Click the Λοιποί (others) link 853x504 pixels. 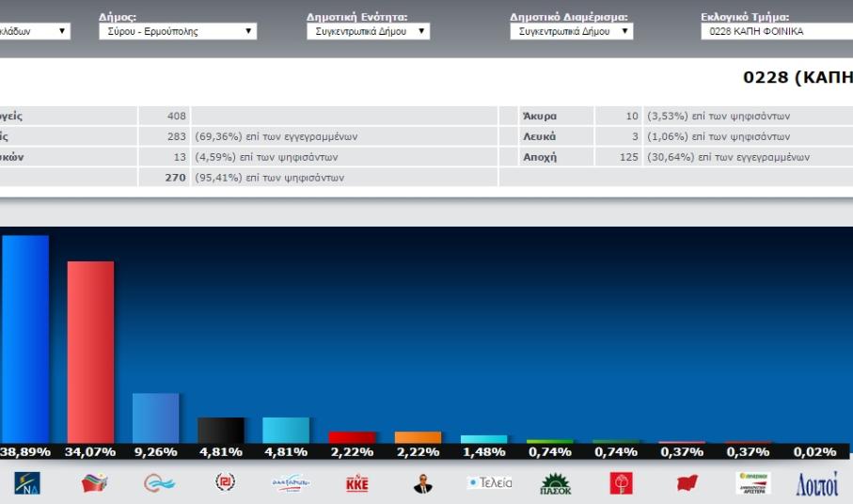816,483
